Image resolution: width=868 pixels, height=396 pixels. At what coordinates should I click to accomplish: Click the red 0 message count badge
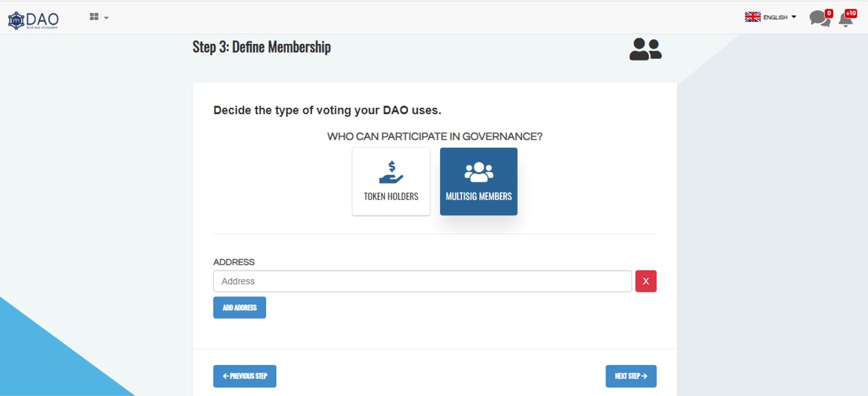pyautogui.click(x=829, y=13)
